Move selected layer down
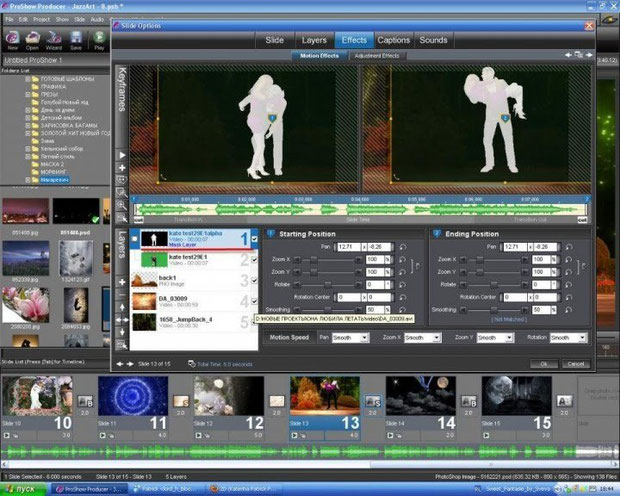Viewport: 620px width, 496px height. pyautogui.click(x=122, y=332)
